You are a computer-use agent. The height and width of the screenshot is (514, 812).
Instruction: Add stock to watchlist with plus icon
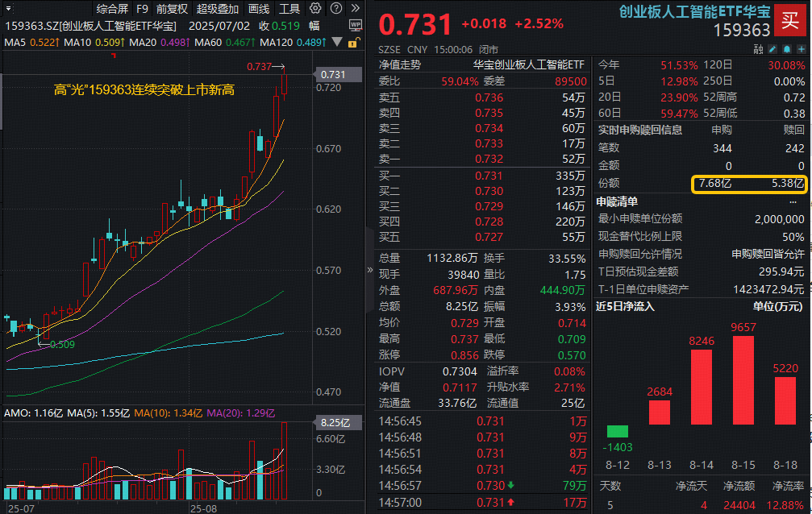click(x=802, y=49)
